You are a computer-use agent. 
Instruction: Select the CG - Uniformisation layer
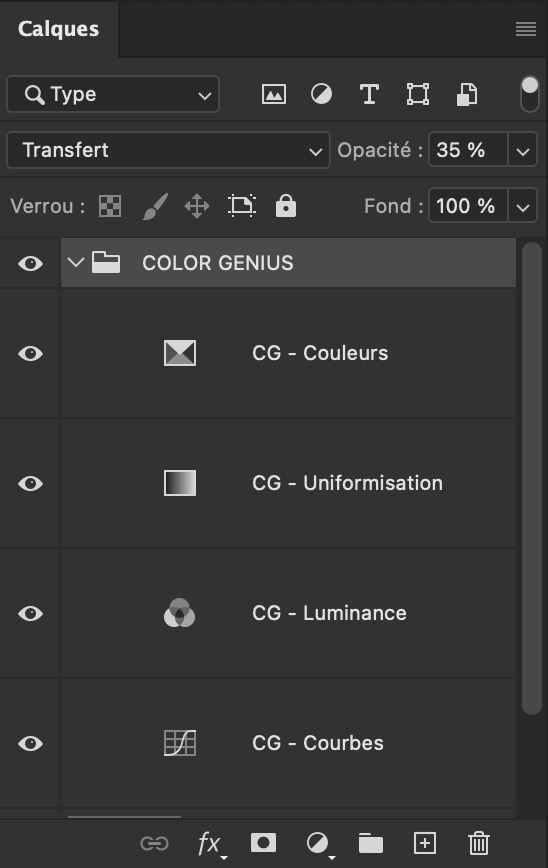click(x=288, y=483)
